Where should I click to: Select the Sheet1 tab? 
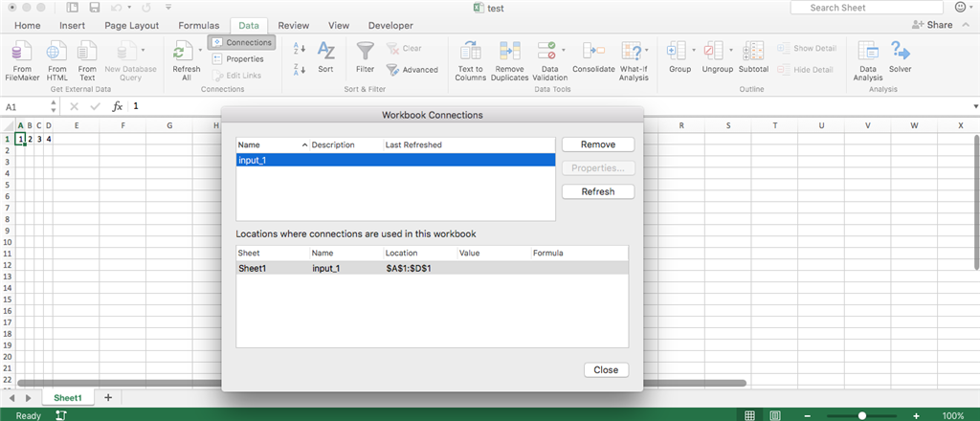[x=68, y=397]
